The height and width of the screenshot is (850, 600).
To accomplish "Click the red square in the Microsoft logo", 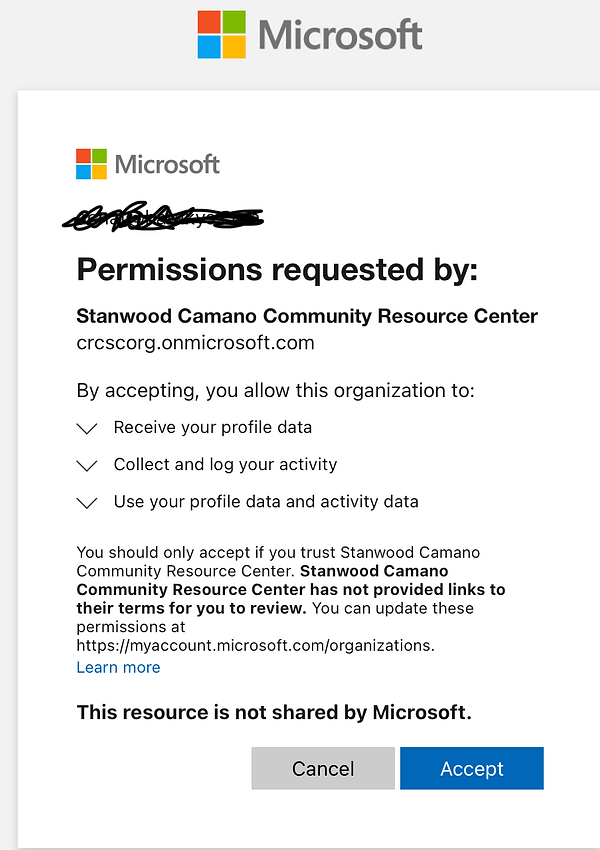I will tap(211, 22).
